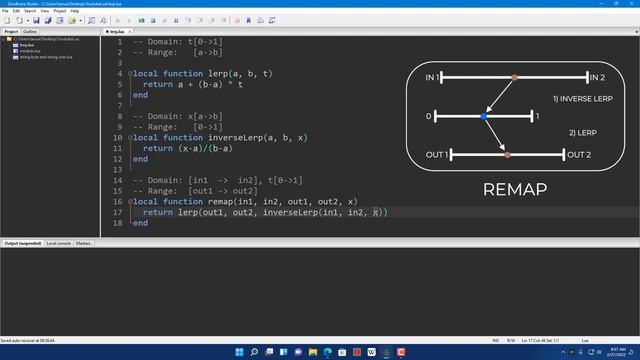This screenshot has width=640, height=360.
Task: Save the current file with the toolbar
Action: pyautogui.click(x=36, y=20)
